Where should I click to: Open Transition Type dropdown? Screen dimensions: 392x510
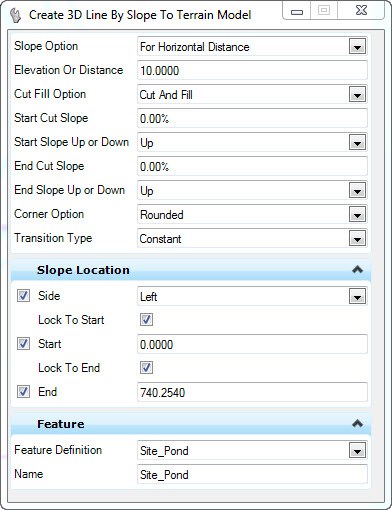pyautogui.click(x=357, y=239)
